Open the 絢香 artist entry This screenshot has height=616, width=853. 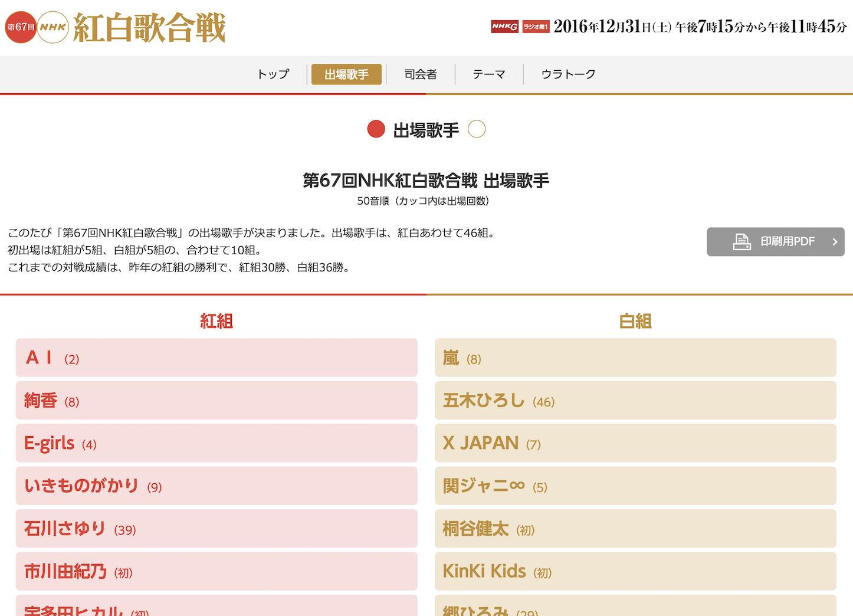click(216, 401)
